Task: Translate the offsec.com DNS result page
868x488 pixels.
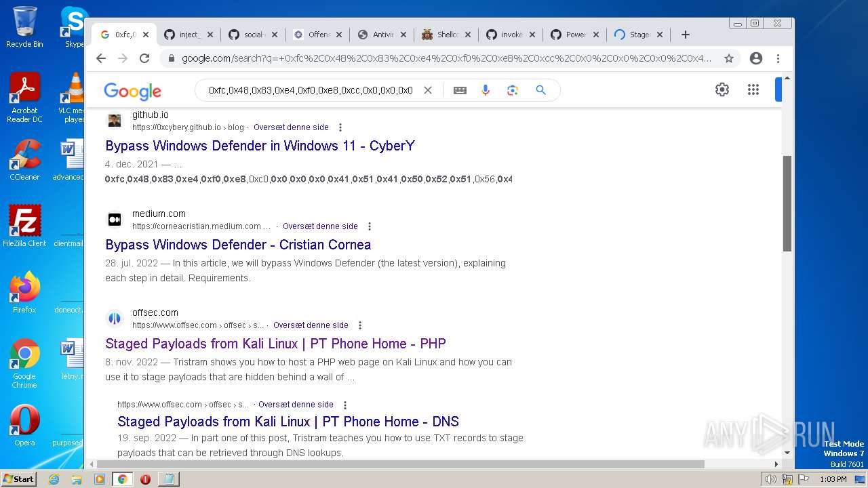Action: (296, 405)
